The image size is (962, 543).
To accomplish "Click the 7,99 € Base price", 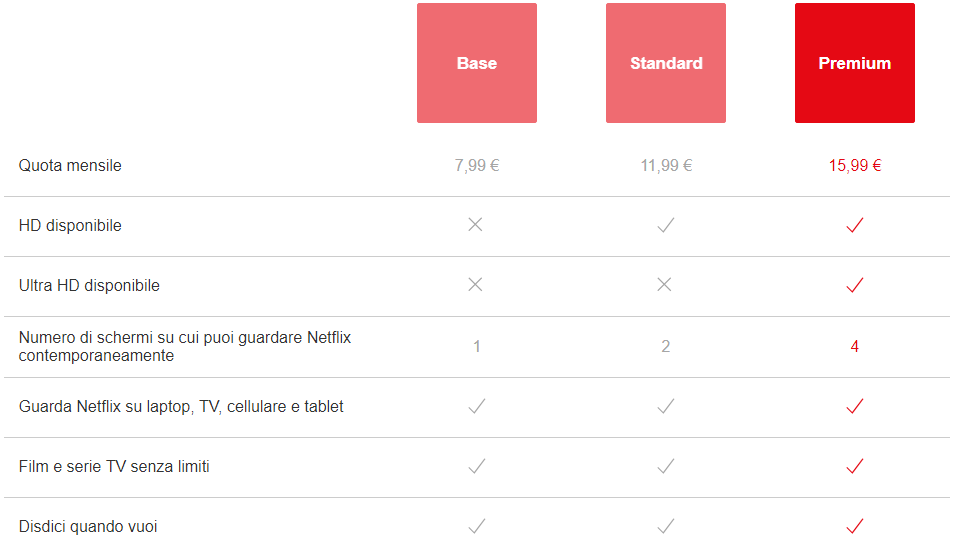I will click(477, 166).
